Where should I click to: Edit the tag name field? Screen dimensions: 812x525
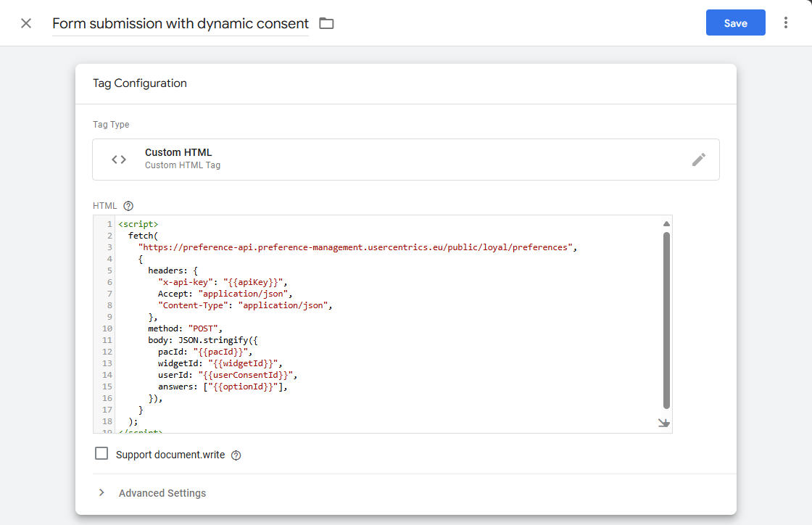(181, 24)
